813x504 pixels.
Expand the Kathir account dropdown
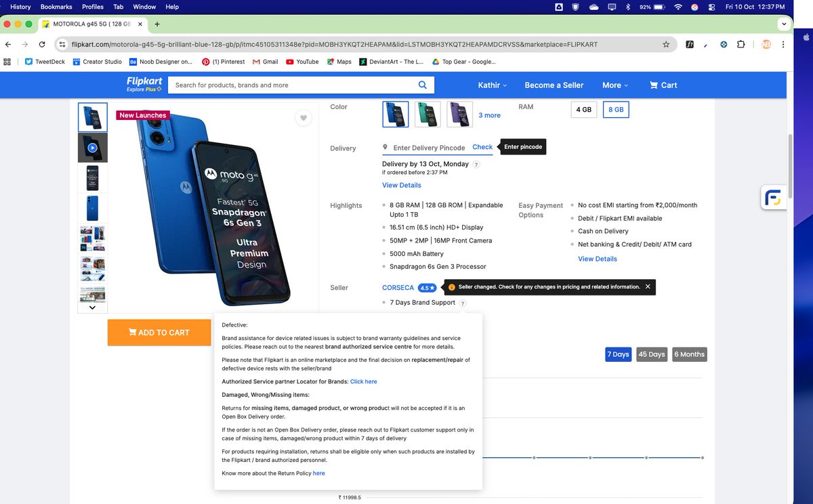493,85
